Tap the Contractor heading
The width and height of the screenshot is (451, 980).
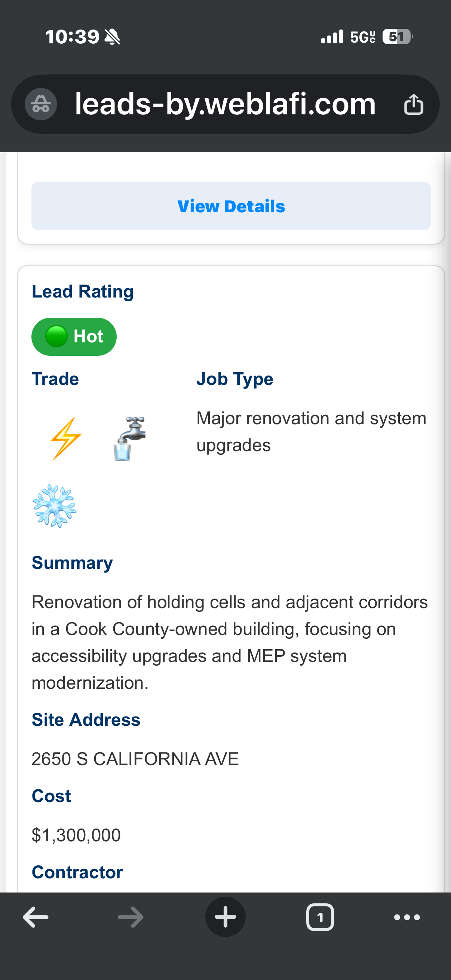pos(77,872)
